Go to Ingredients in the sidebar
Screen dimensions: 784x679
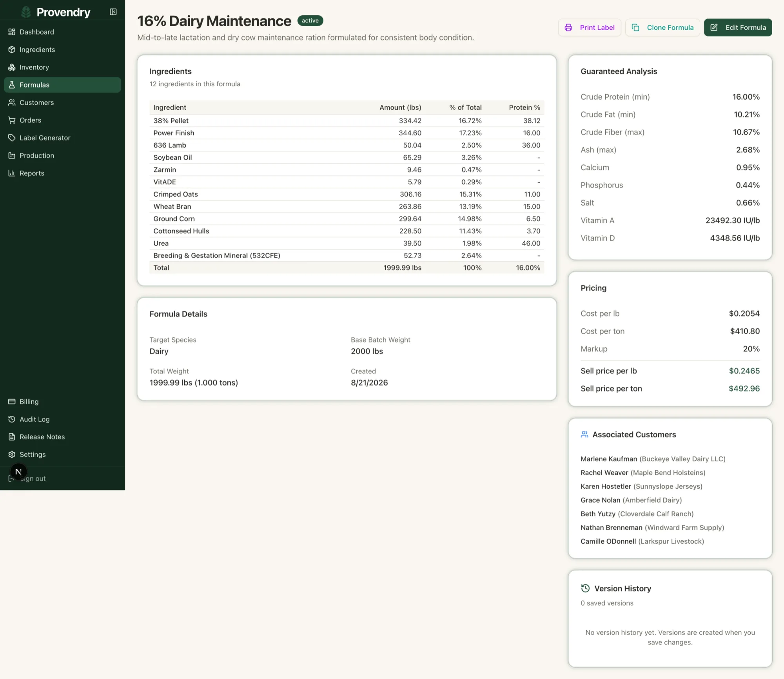point(62,49)
